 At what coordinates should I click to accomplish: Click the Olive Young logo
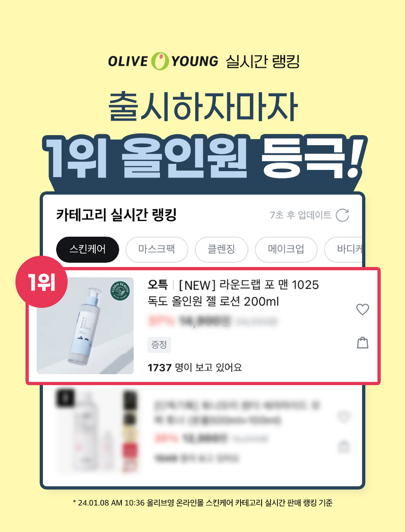[163, 61]
